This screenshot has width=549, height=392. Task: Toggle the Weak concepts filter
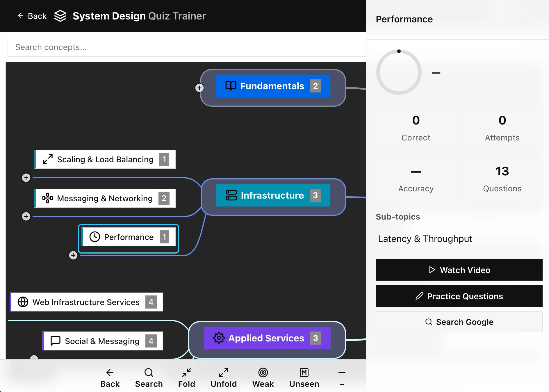(x=263, y=377)
